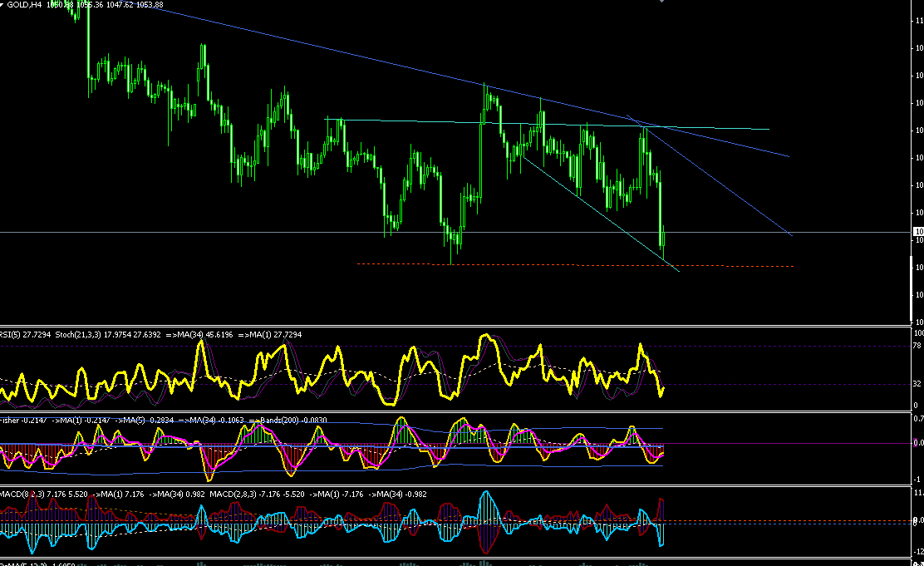Click the Fisher indicator label
This screenshot has width=924, height=566.
pyautogui.click(x=9, y=421)
